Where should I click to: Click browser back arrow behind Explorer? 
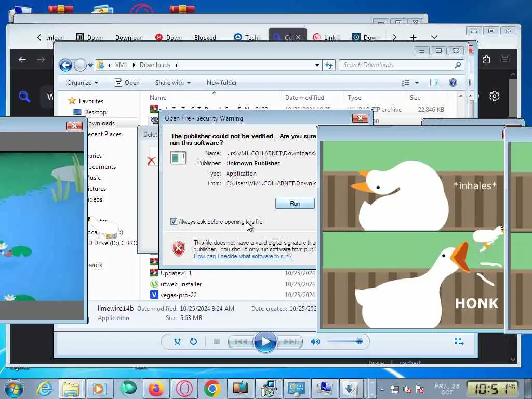[x=22, y=60]
